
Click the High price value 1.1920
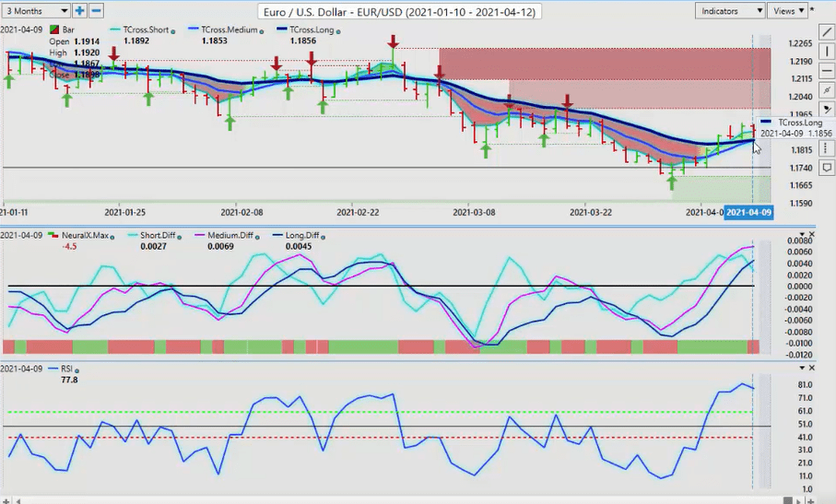point(87,53)
